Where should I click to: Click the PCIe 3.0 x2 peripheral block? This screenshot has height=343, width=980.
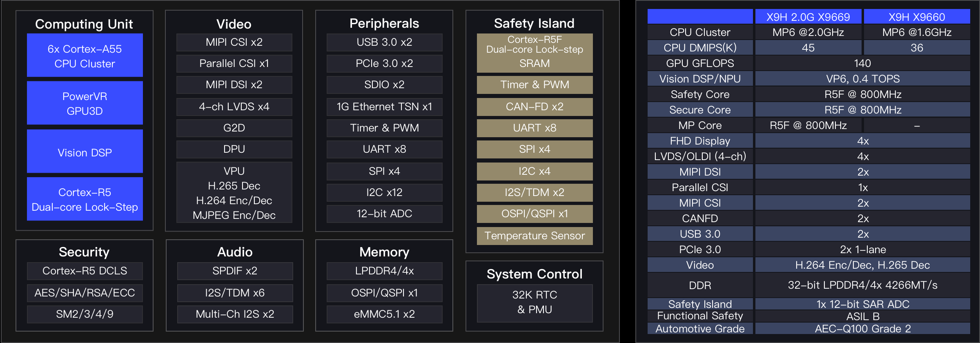point(384,63)
